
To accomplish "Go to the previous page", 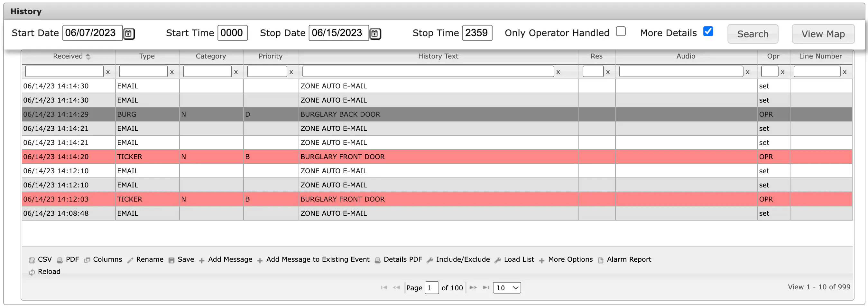I will [396, 287].
